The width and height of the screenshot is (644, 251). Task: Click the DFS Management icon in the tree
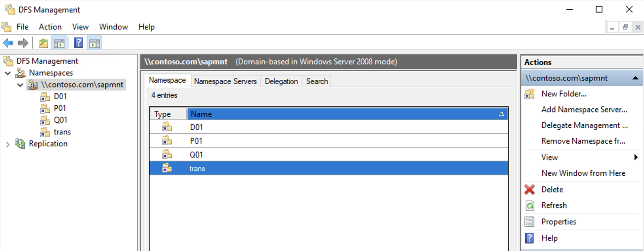click(x=8, y=61)
